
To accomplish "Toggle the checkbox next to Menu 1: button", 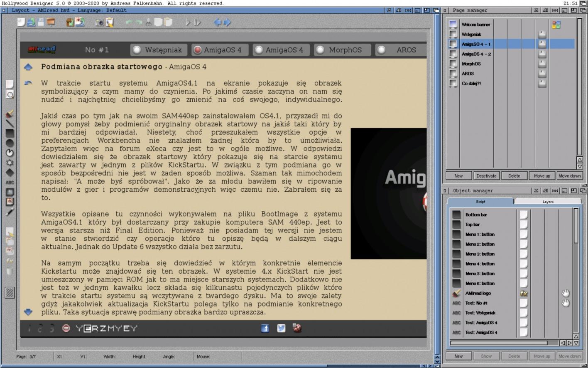I will [524, 234].
